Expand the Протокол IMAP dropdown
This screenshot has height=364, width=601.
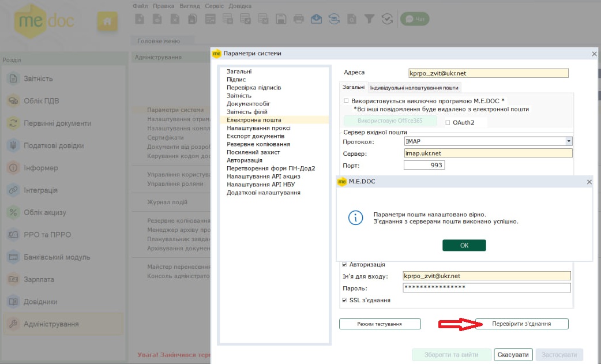[x=568, y=141]
